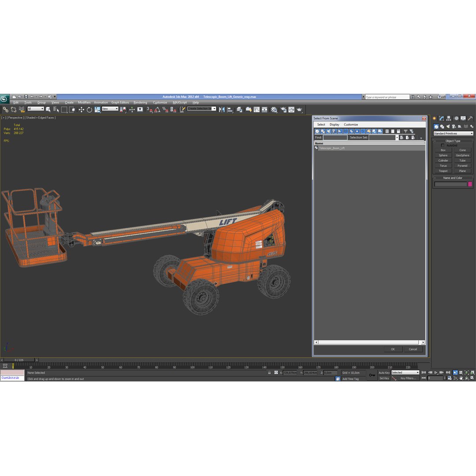Click the Align tool icon
Screen dimensions: 476x476
230,110
